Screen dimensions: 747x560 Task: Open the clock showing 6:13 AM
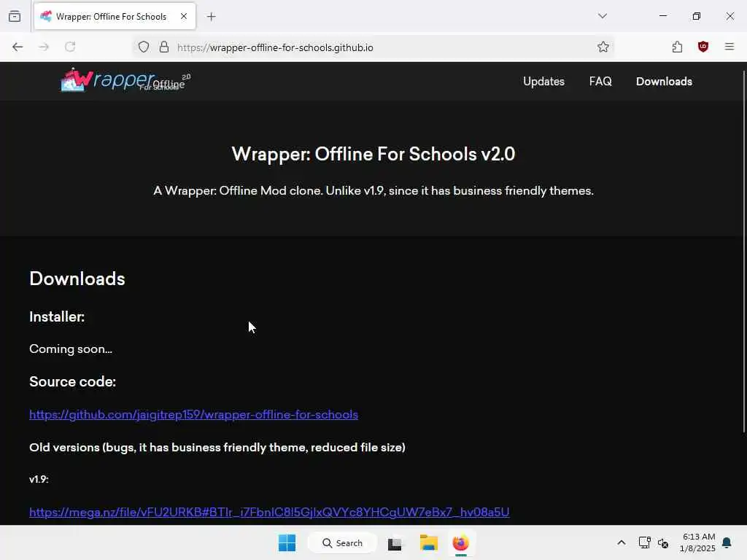tap(697, 542)
